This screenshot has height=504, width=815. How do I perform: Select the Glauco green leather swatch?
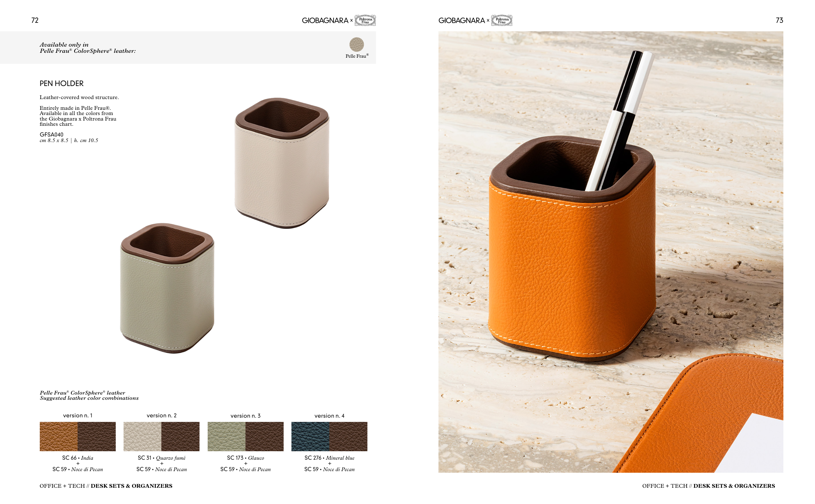point(227,436)
